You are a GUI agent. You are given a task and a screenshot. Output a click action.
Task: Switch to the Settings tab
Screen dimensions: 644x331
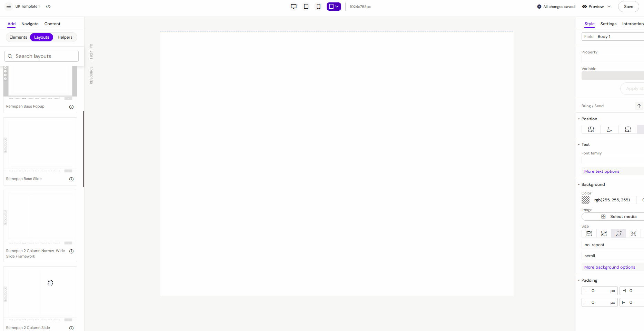[608, 23]
